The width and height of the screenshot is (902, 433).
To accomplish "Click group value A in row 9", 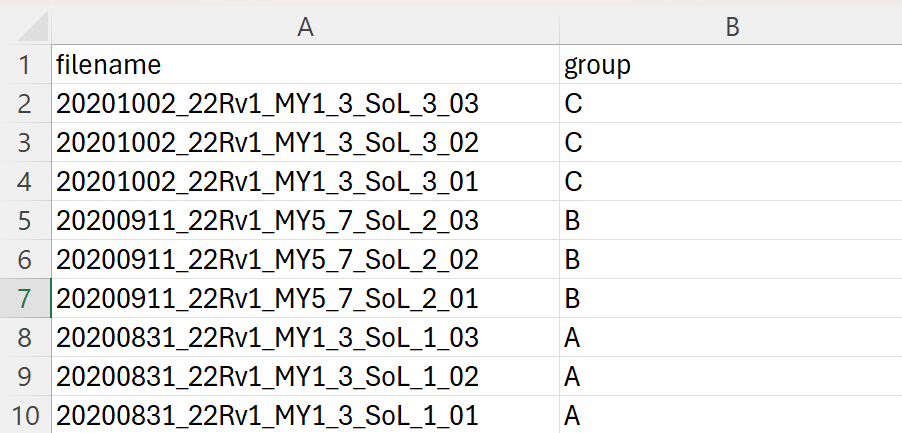I will click(x=730, y=376).
